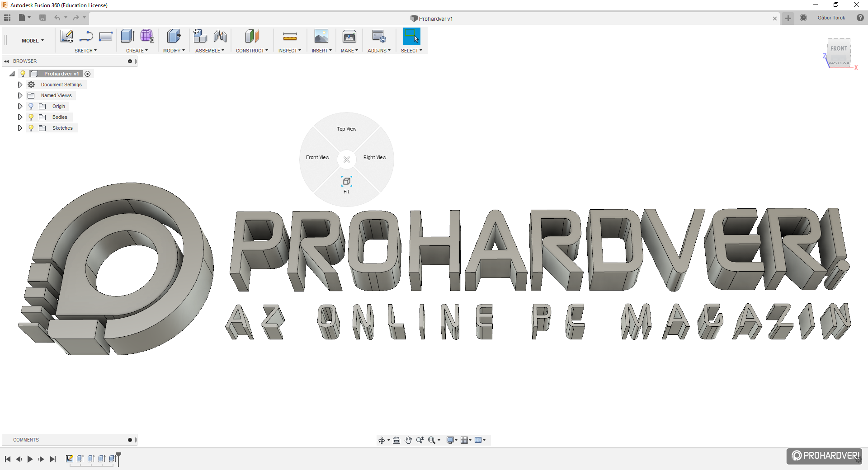Open the 3D Print icon
This screenshot has height=470, width=868.
click(x=349, y=36)
